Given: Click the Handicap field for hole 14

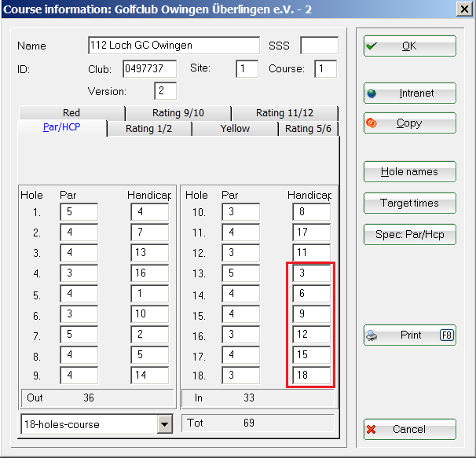Looking at the screenshot, I should 312,293.
